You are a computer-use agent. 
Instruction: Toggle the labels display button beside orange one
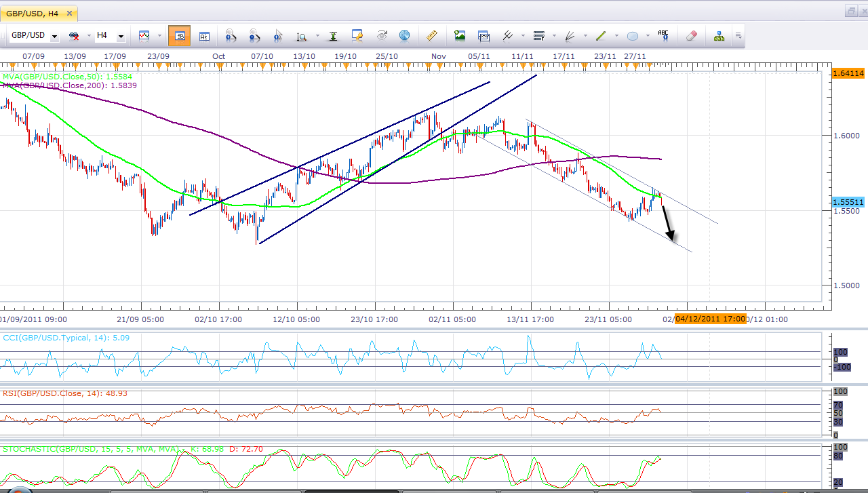pos(204,37)
